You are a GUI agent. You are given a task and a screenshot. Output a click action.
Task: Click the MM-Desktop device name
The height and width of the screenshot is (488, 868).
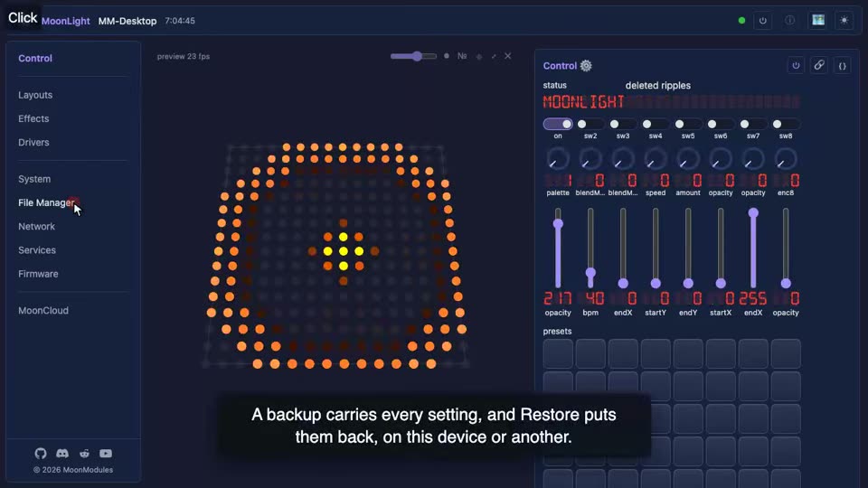[127, 21]
